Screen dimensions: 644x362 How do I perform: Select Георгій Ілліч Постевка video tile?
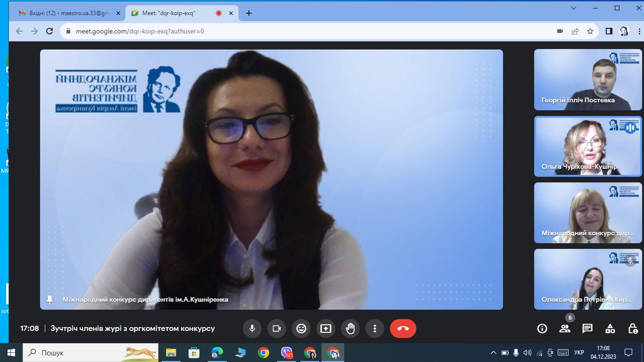point(588,79)
